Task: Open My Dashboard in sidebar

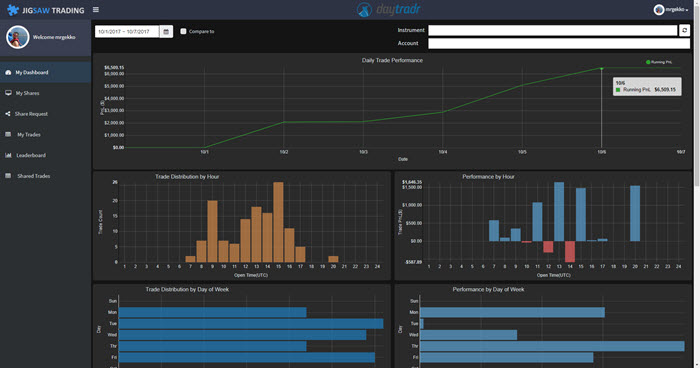Action: (46, 72)
